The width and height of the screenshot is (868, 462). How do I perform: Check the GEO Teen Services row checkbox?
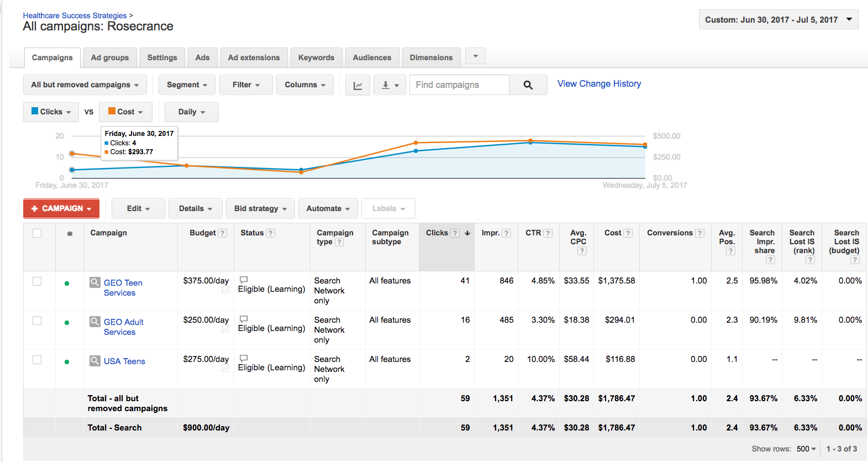pos(37,281)
